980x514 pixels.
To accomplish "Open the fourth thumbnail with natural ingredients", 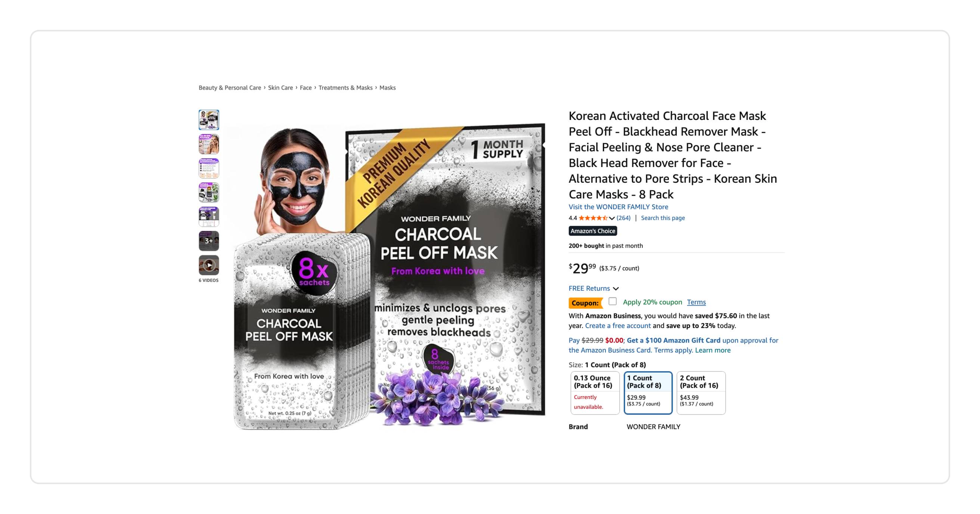I will tap(208, 192).
